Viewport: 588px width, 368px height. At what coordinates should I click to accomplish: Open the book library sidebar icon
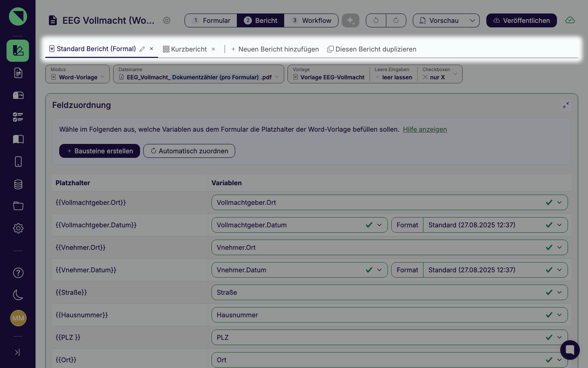[18, 139]
